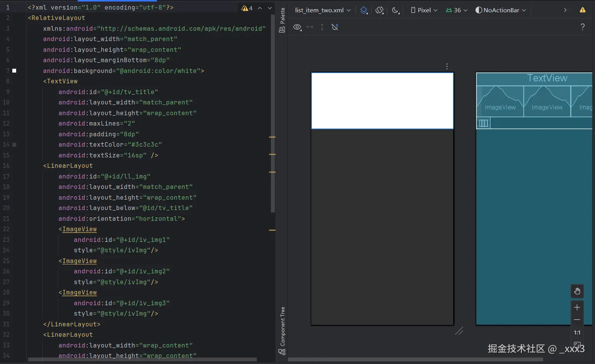The image size is (595, 364).
Task: Click line number 16 in the gutter
Action: (6, 166)
